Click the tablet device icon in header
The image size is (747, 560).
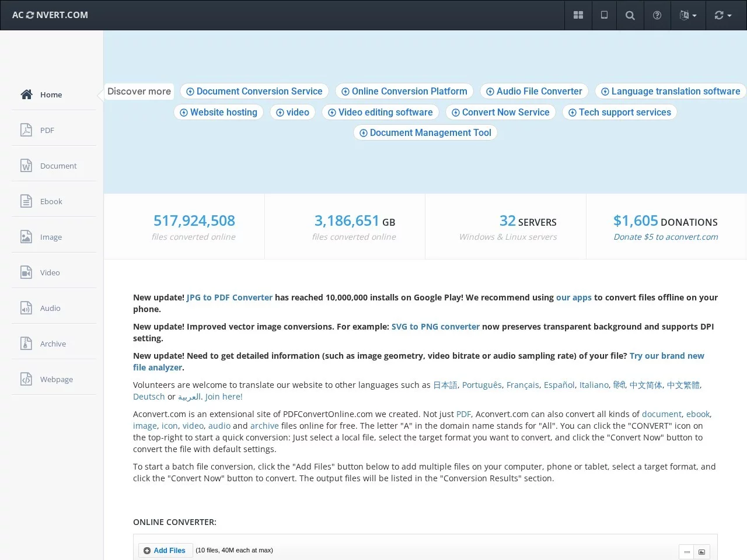604,15
